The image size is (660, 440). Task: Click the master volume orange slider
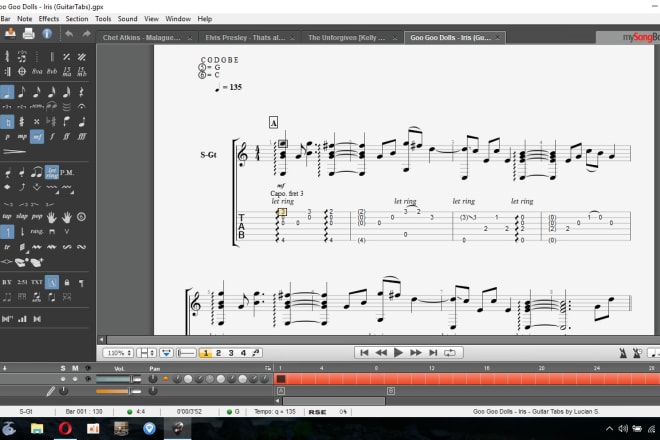(118, 391)
